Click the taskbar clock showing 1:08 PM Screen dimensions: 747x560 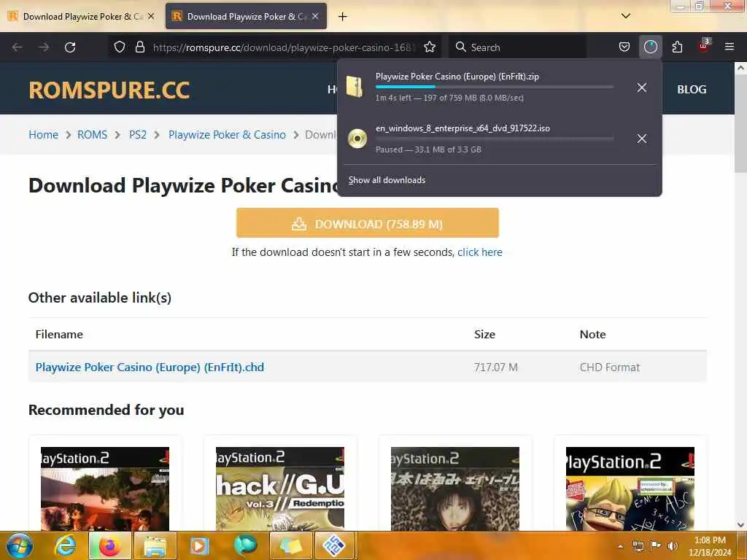(x=709, y=546)
